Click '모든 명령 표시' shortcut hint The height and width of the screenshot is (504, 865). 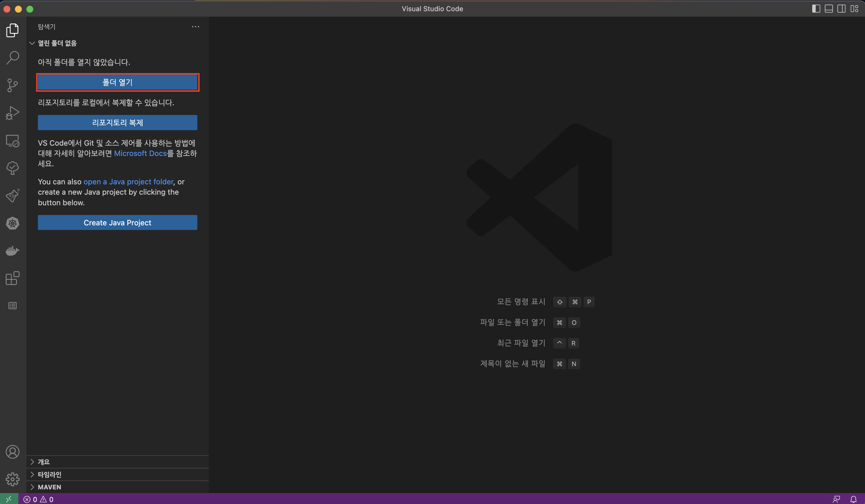coord(521,302)
